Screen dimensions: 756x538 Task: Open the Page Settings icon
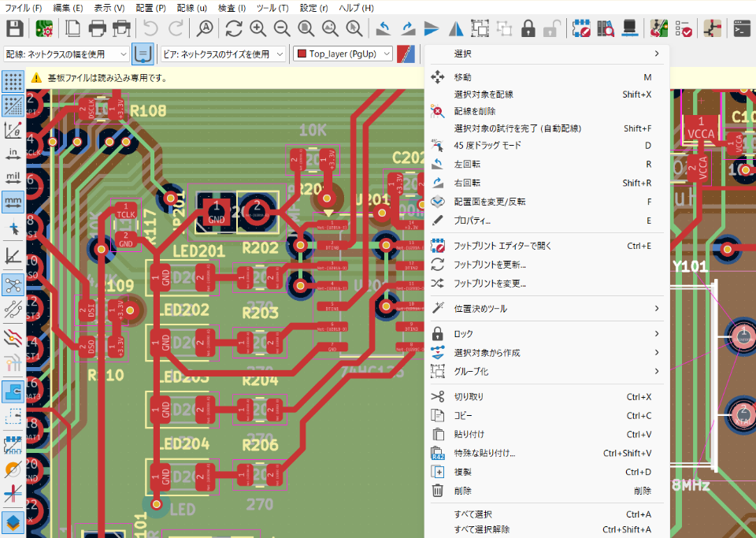(72, 29)
